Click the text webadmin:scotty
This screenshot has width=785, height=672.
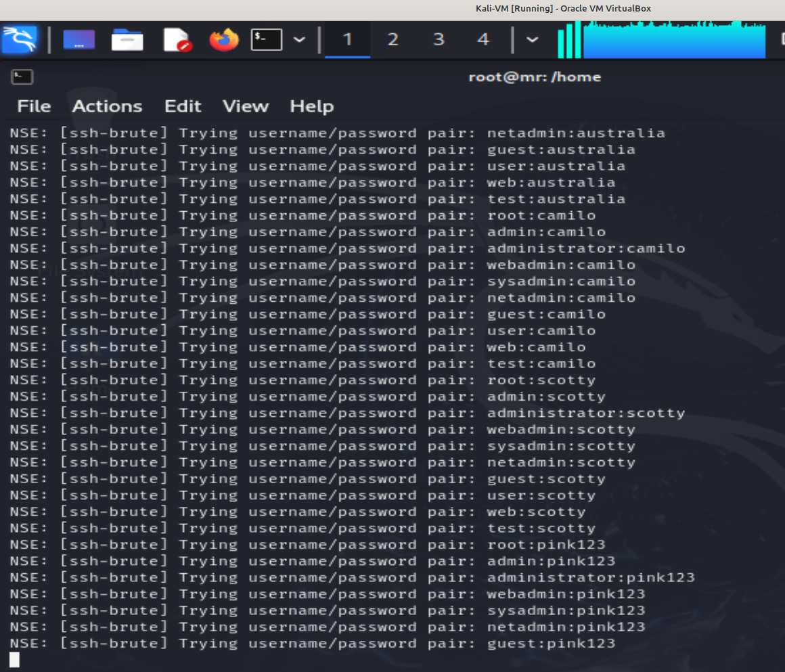click(561, 430)
